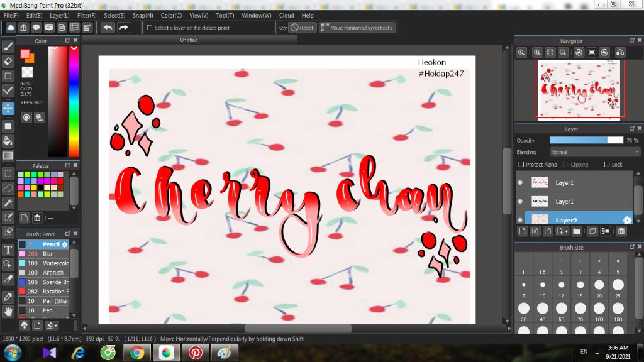Choose brush size 100
644x362 pixels.
point(599,311)
